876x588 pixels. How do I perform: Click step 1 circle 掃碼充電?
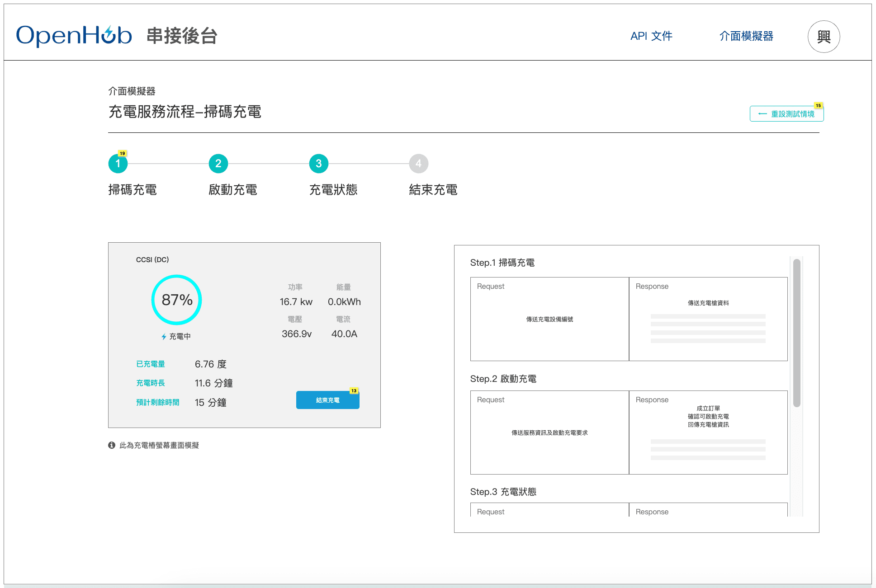coord(118,164)
